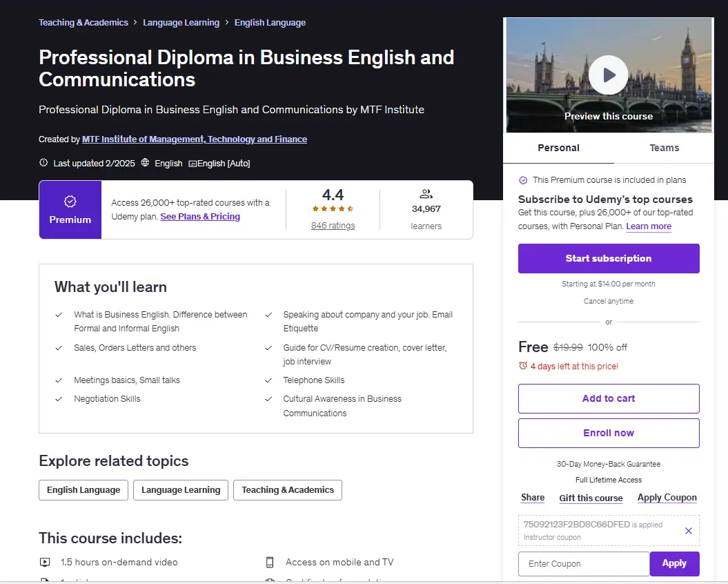Click the learners people icon

pyautogui.click(x=426, y=194)
